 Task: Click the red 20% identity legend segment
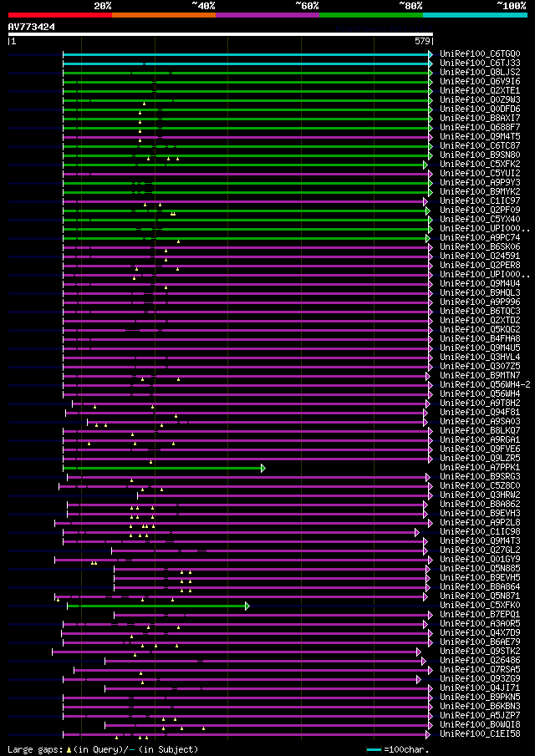click(60, 15)
